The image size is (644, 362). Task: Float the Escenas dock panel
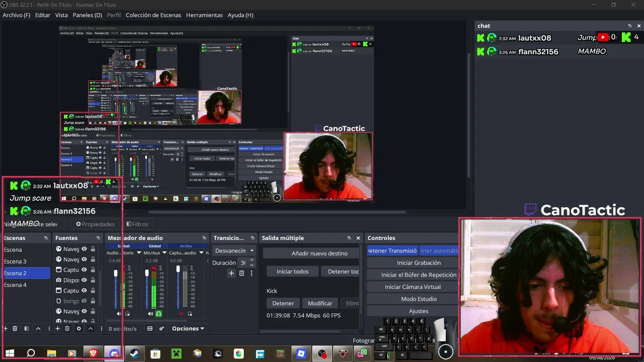tap(46, 238)
